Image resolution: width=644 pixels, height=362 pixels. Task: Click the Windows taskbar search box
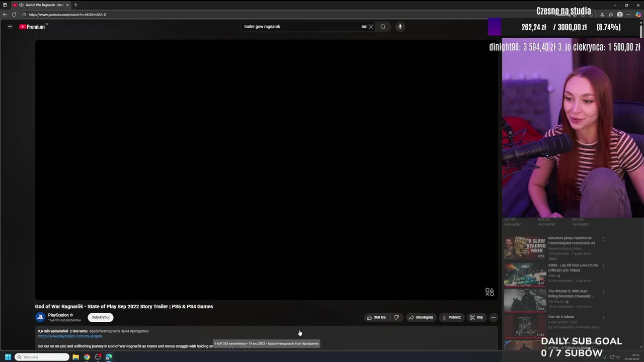[x=42, y=357]
